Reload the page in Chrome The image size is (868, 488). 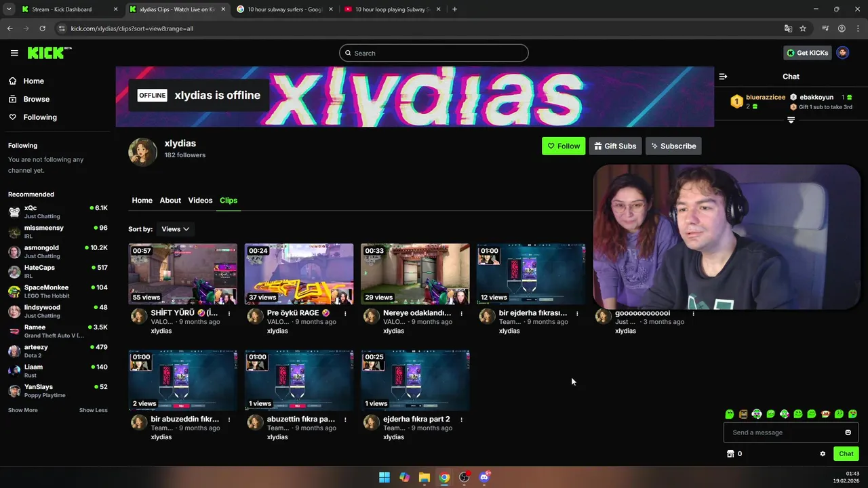point(42,28)
